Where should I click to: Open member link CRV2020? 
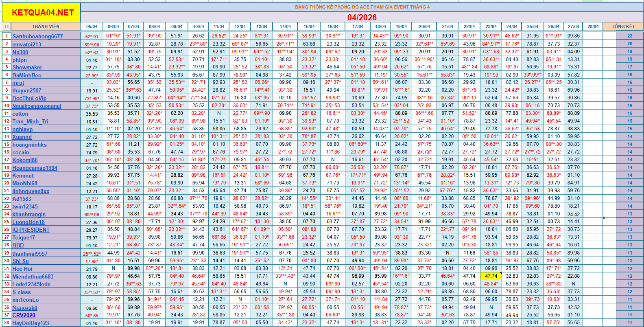[x=24, y=315]
